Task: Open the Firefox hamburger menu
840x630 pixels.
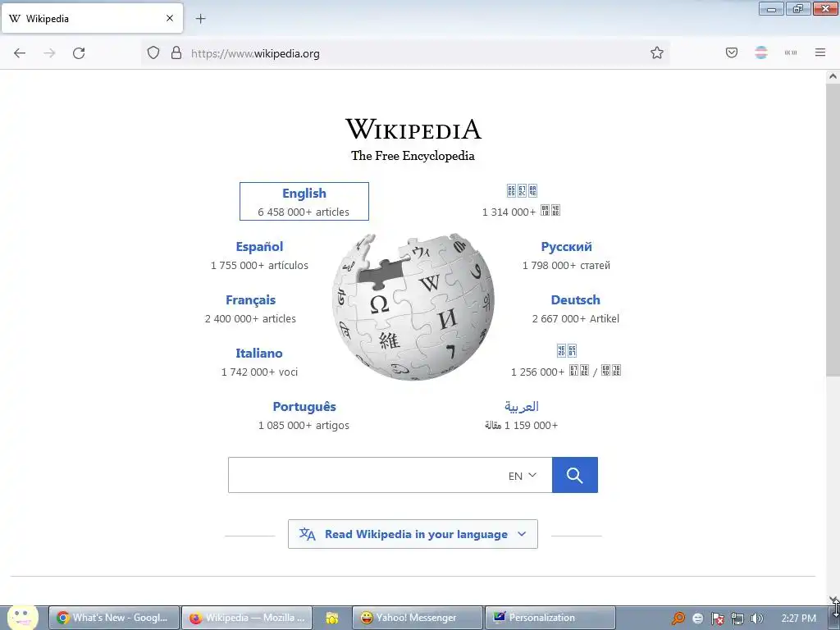Action: coord(820,52)
